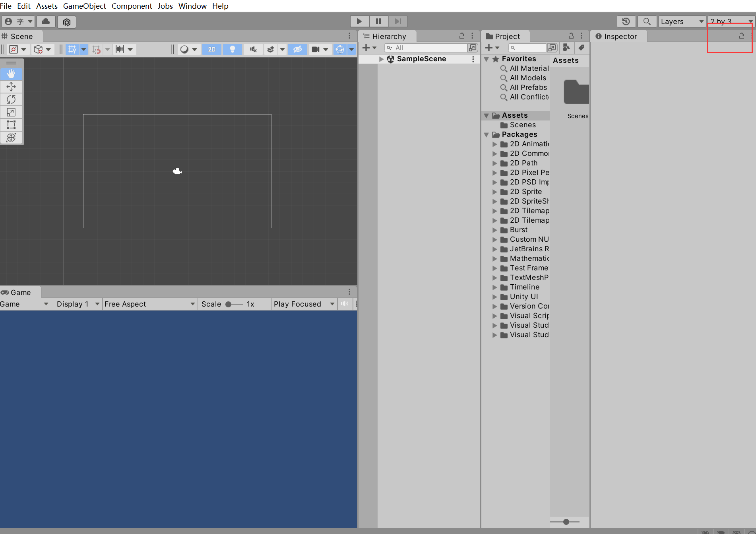Toggle Scene effects (skybox, fog)
756x534 pixels.
pyautogui.click(x=271, y=49)
